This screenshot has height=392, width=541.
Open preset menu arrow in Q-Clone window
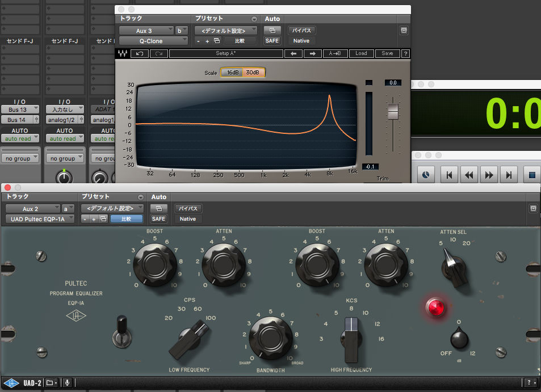point(254,19)
